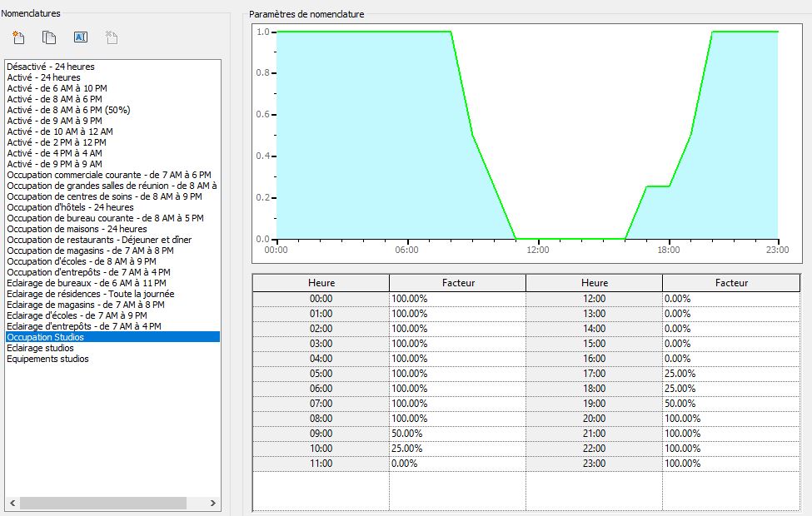Select the "Eclairage studios" schedule
The width and height of the screenshot is (812, 516).
tap(38, 348)
